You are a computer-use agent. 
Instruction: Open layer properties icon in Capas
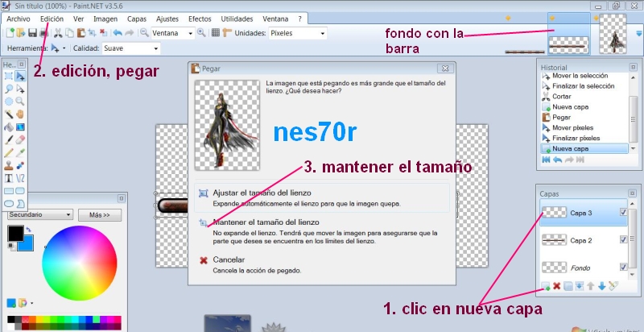click(x=613, y=286)
